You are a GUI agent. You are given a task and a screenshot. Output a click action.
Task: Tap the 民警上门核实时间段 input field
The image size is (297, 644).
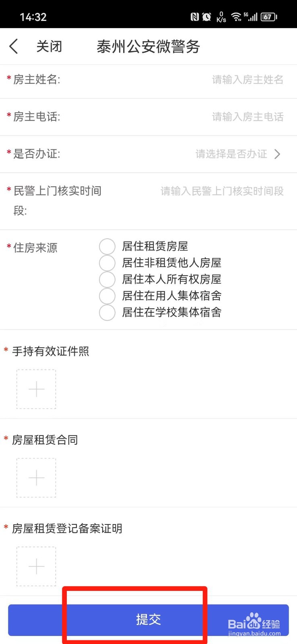tap(222, 191)
